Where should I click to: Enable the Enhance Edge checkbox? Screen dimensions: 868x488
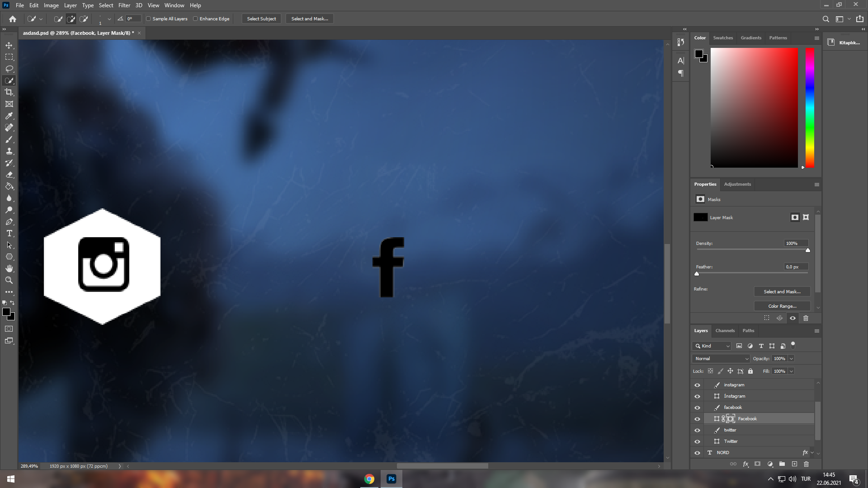click(195, 19)
